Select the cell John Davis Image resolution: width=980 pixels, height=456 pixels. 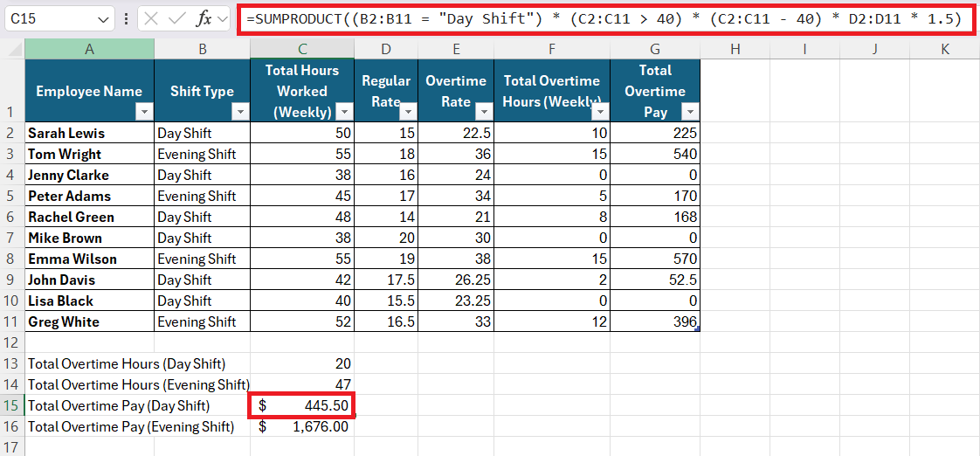(89, 280)
